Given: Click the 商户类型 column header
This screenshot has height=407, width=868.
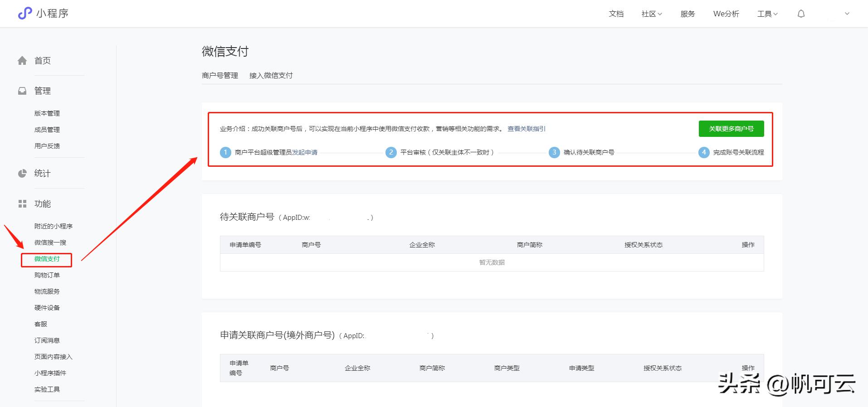Looking at the screenshot, I should click(507, 368).
